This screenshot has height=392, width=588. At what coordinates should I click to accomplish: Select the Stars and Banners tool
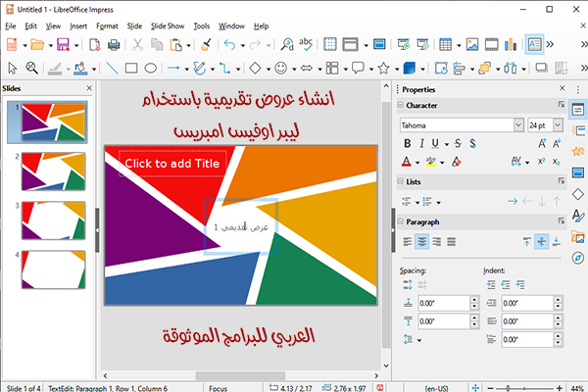coord(383,69)
